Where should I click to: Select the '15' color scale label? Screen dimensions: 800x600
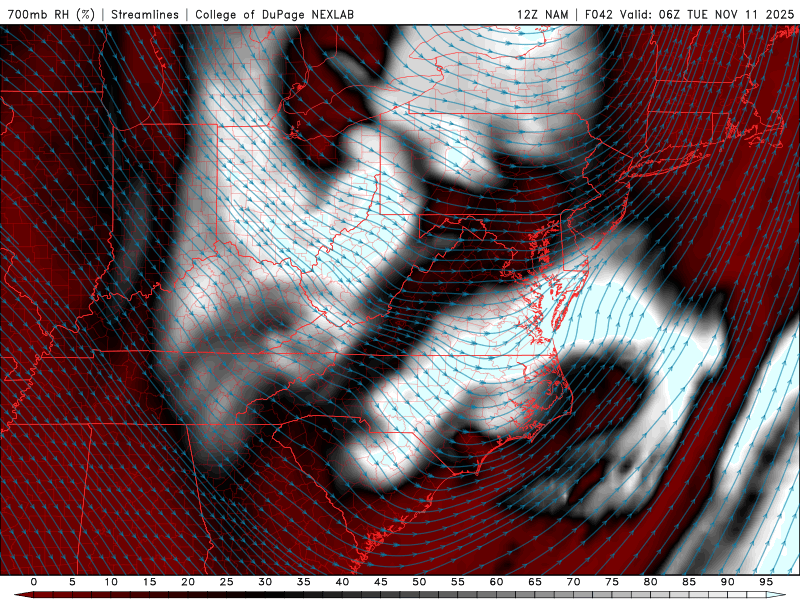[149, 582]
